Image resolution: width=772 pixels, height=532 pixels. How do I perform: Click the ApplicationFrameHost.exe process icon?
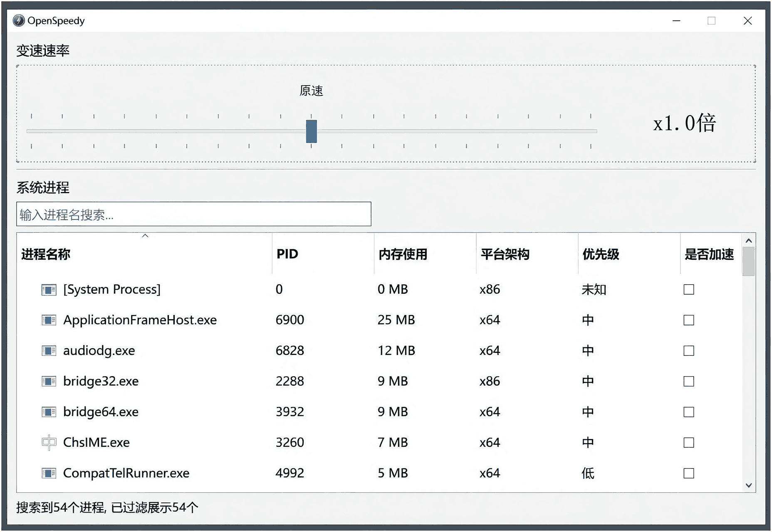point(49,320)
